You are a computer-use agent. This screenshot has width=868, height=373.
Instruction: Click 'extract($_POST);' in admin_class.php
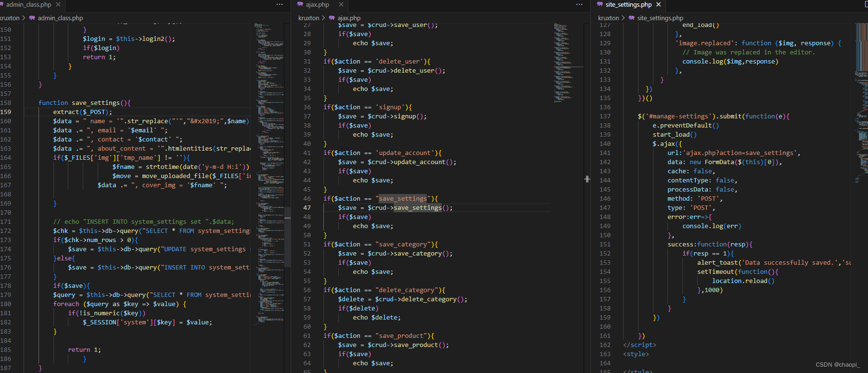coord(82,112)
